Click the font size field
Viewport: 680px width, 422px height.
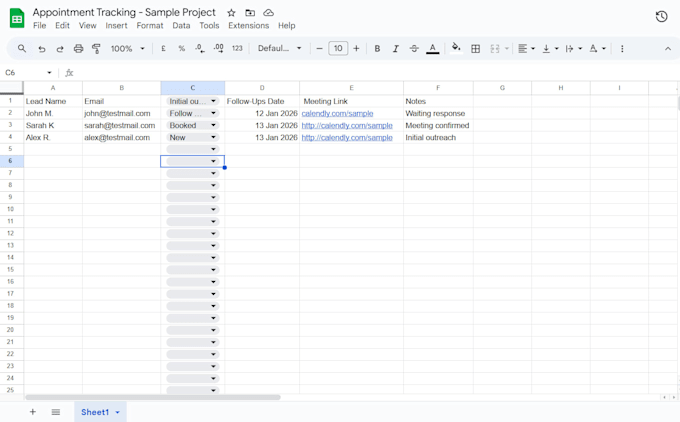338,49
